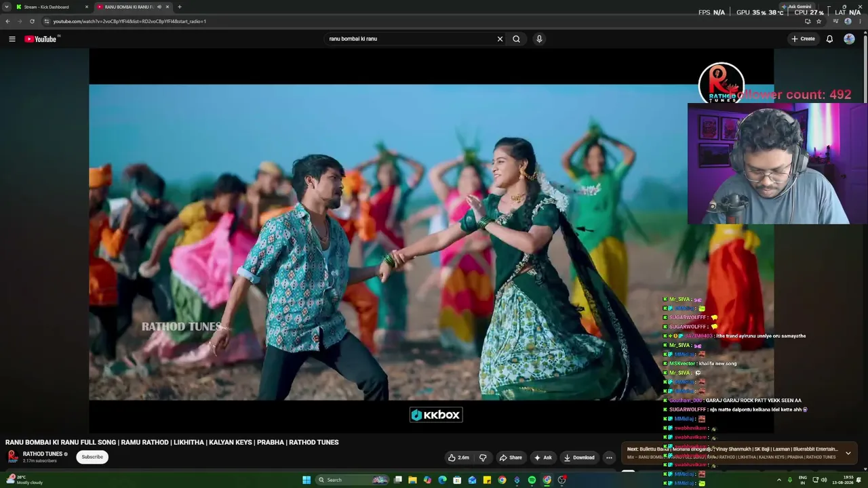The width and height of the screenshot is (868, 488).
Task: Click the YouTube search magnifier button
Action: (x=516, y=39)
